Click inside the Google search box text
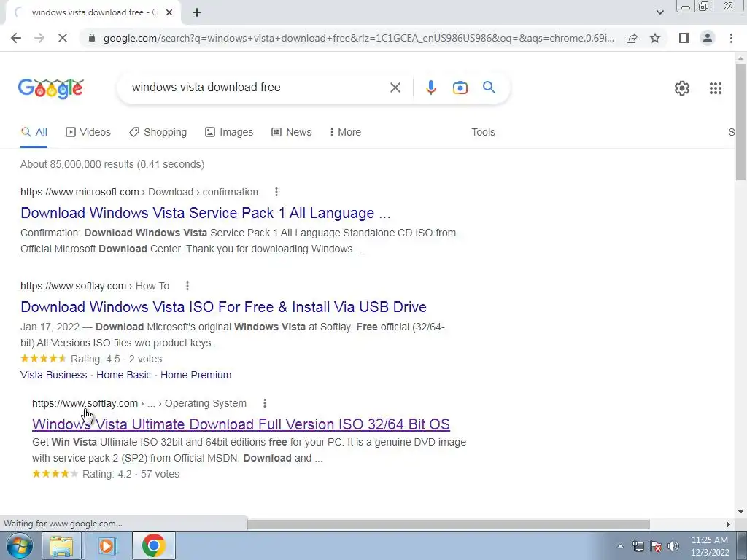Viewport: 747px width, 560px height. 206,87
